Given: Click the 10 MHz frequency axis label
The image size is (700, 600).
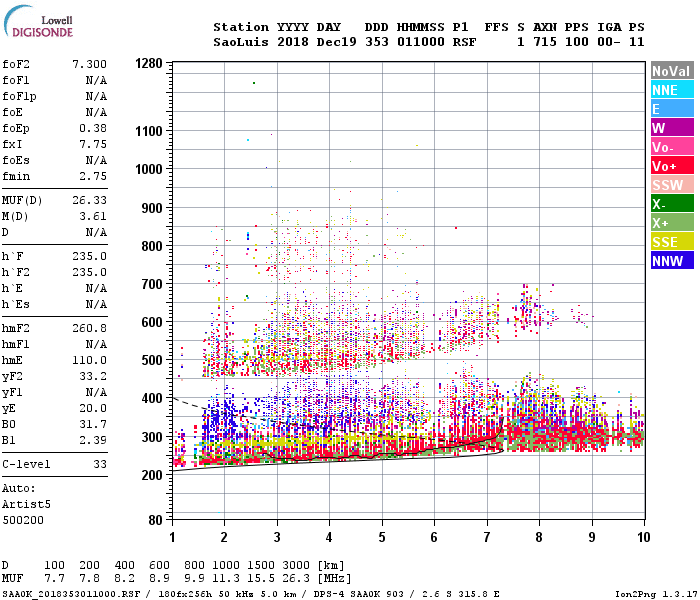Looking at the screenshot, I should pyautogui.click(x=643, y=537).
